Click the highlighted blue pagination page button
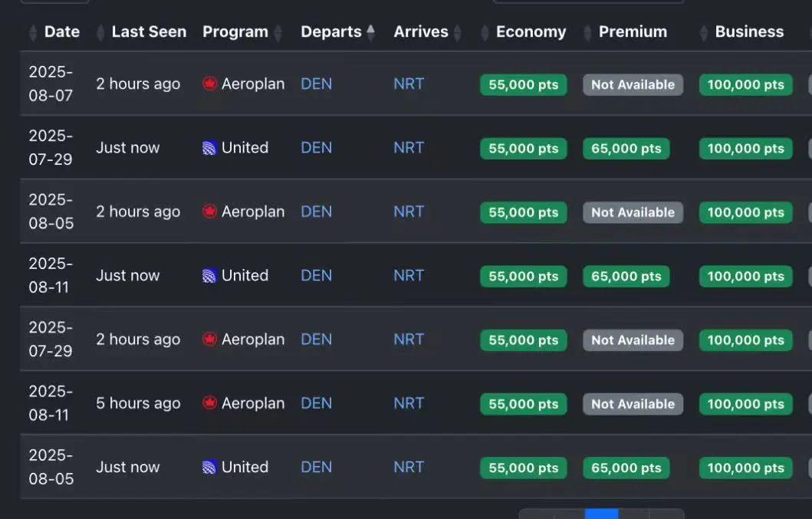This screenshot has height=519, width=812. (601, 514)
